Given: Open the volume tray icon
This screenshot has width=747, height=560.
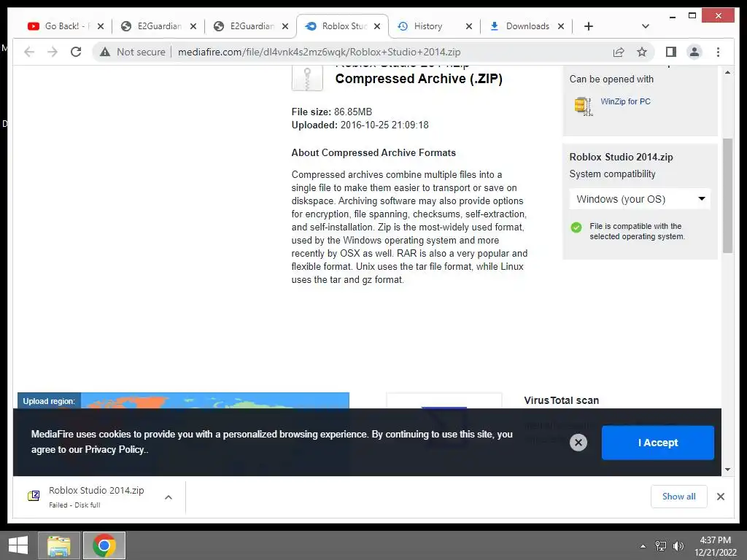Looking at the screenshot, I should pos(678,546).
